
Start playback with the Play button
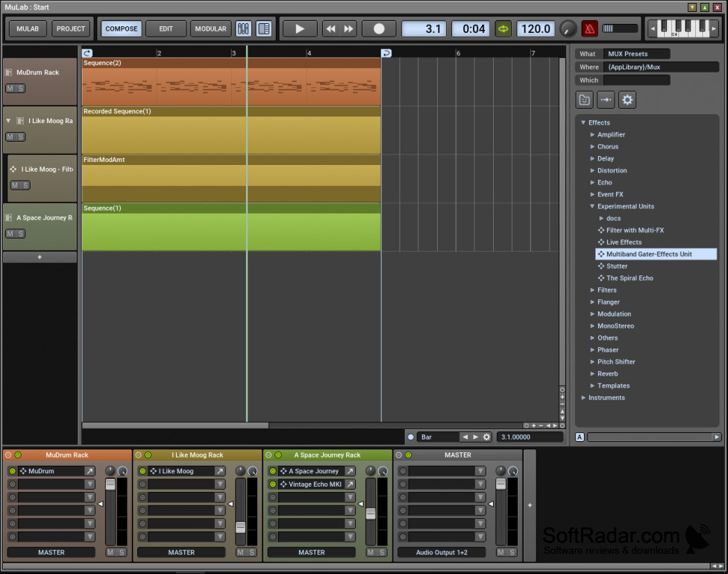[x=300, y=29]
